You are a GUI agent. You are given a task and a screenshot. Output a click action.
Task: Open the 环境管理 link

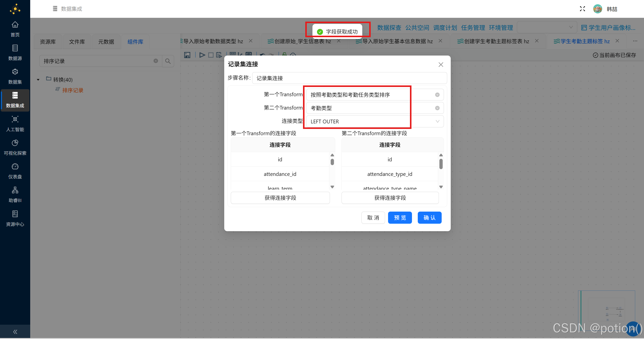tap(501, 28)
